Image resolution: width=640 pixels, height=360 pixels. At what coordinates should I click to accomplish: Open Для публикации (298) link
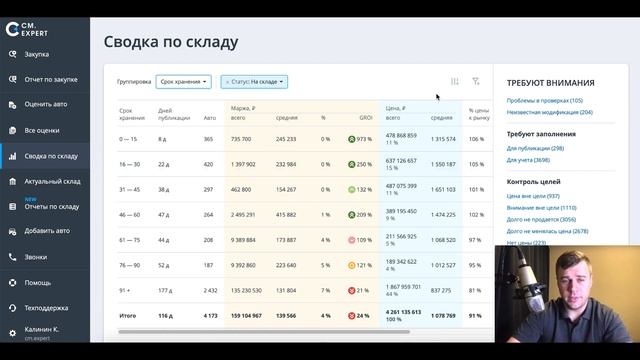click(x=535, y=148)
